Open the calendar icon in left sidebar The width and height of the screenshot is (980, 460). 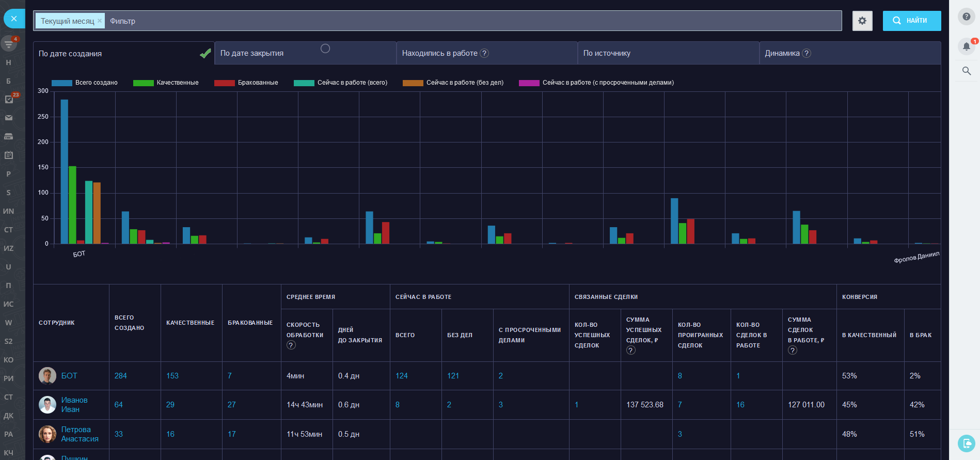9,155
